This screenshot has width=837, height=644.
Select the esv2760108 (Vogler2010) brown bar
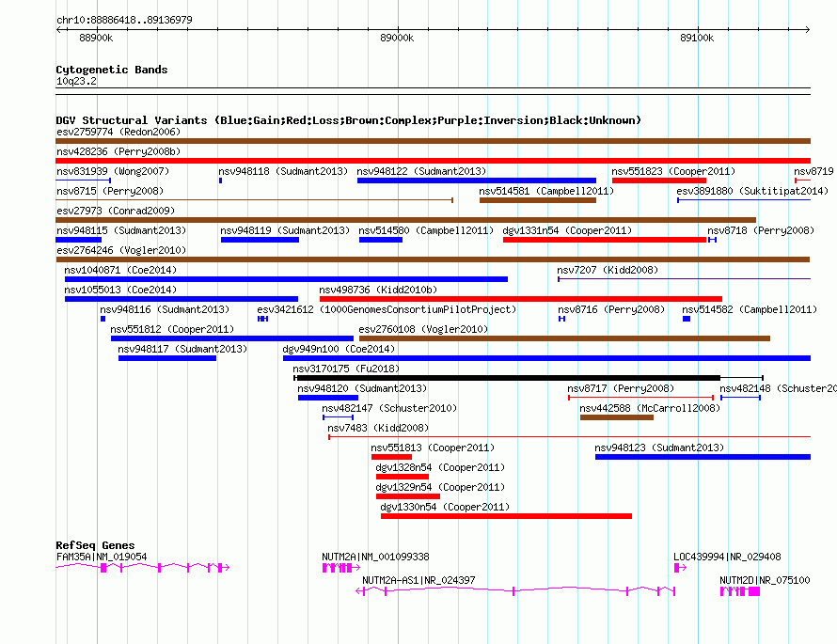pyautogui.click(x=565, y=338)
